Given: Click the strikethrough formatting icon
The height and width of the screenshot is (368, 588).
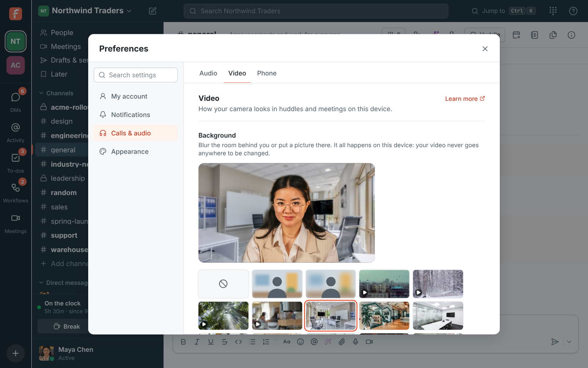Looking at the screenshot, I should click(x=225, y=342).
